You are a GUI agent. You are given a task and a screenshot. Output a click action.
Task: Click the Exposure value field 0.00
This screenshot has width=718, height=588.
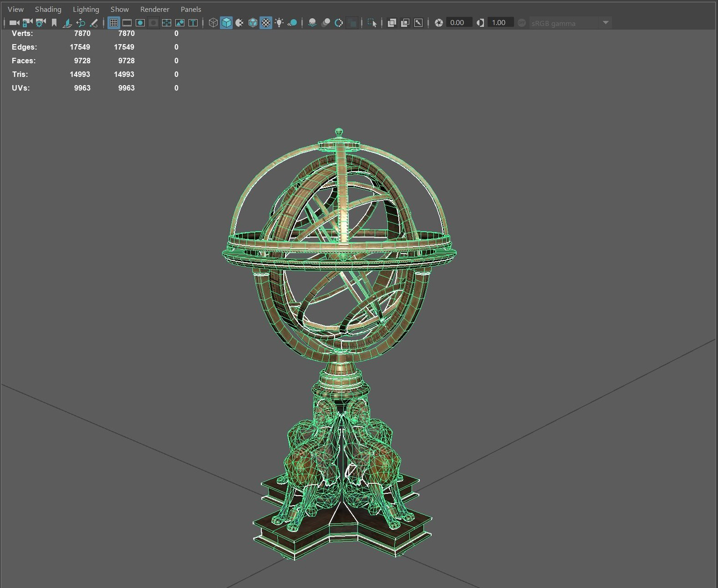tap(458, 23)
